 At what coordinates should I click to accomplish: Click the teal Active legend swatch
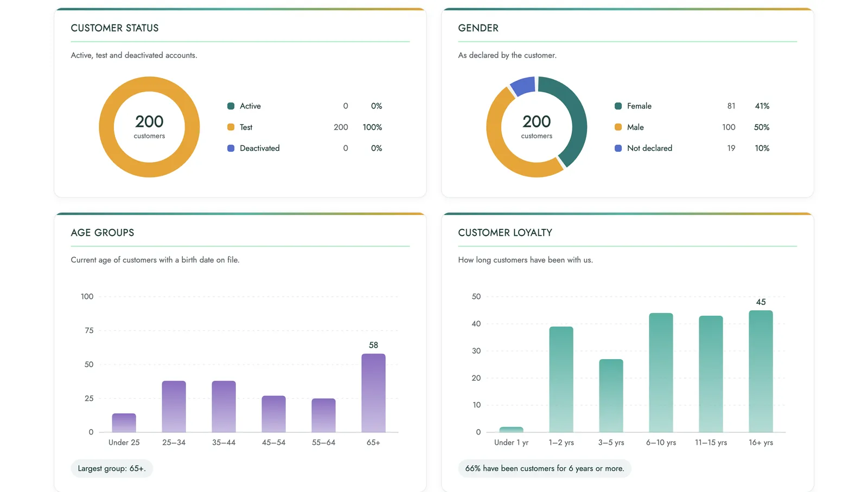(x=231, y=106)
